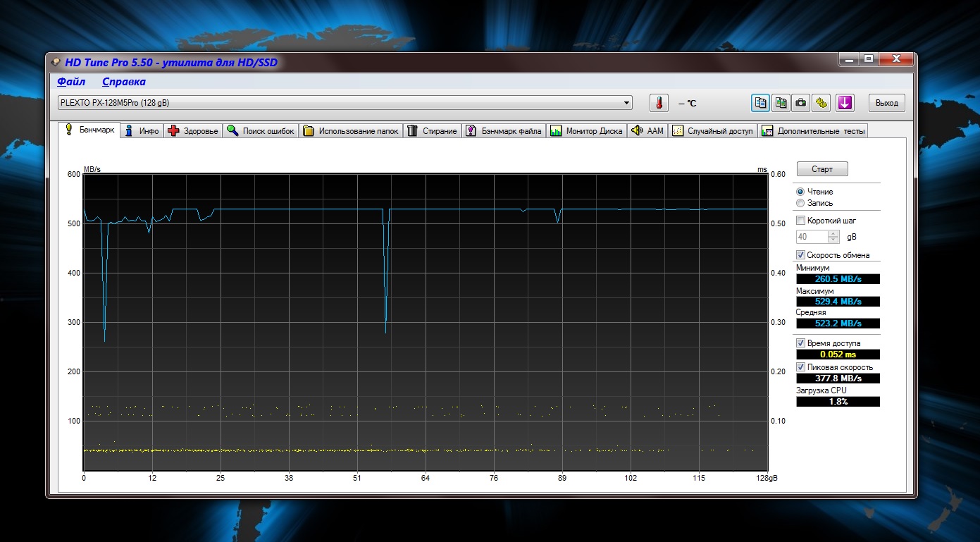Click the Максимум label
This screenshot has width=980, height=542.
pyautogui.click(x=815, y=291)
